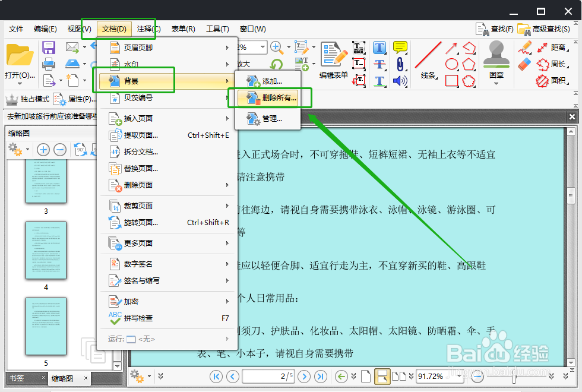
Task: Save the document with the save icon
Action: pyautogui.click(x=48, y=48)
